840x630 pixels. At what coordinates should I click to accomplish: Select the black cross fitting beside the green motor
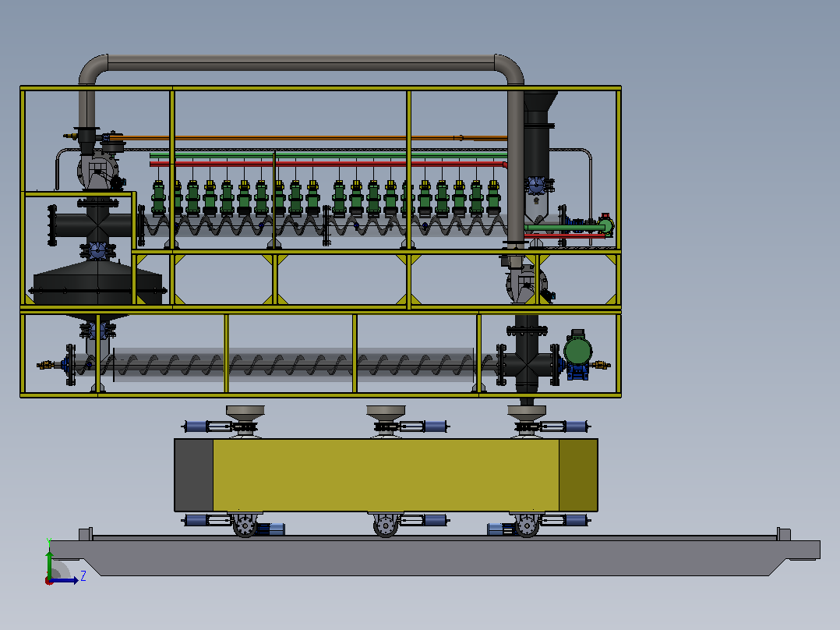527,363
